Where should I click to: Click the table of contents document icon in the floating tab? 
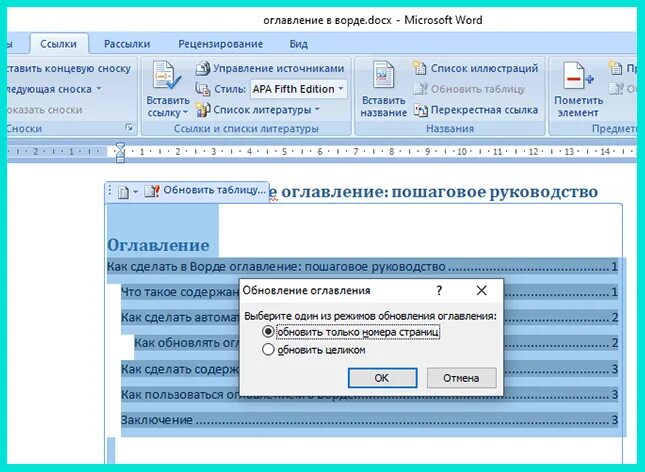123,192
